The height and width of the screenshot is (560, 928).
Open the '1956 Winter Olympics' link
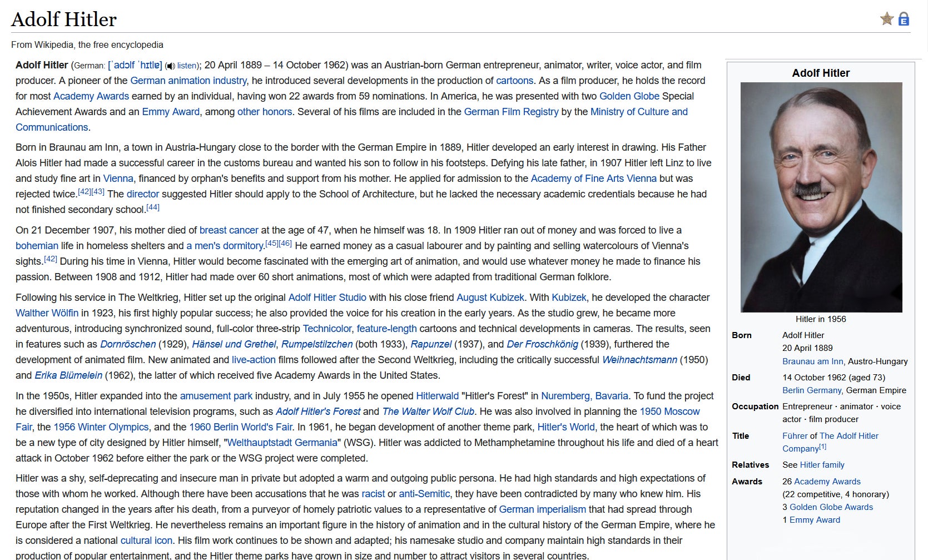(x=101, y=427)
